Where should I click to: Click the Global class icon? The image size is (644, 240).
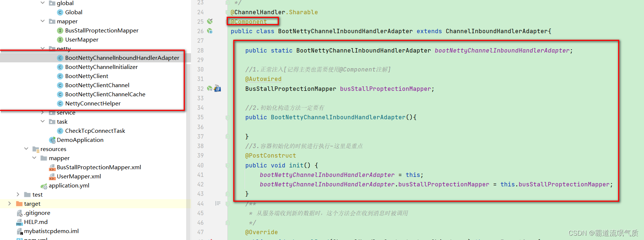pos(60,12)
